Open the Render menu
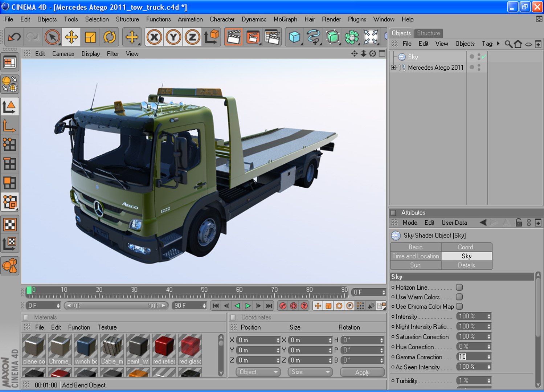This screenshot has height=392, width=544. click(x=331, y=19)
